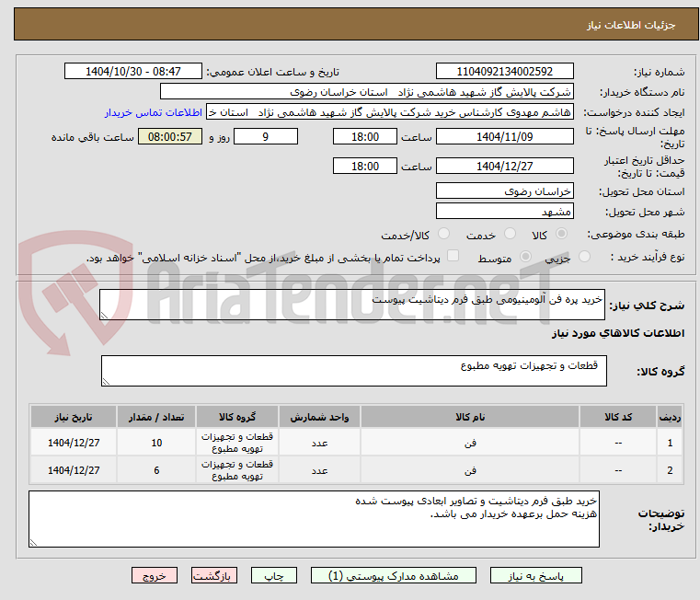Click the شرح کلی نیاز text area
The image size is (700, 600).
pyautogui.click(x=352, y=305)
